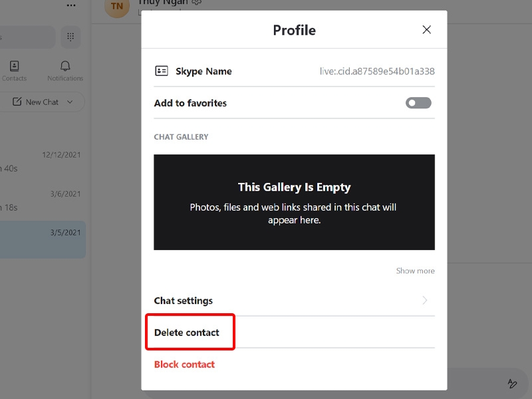Viewport: 532px width, 399px height.
Task: Click the Skype Name label
Action: (x=203, y=71)
